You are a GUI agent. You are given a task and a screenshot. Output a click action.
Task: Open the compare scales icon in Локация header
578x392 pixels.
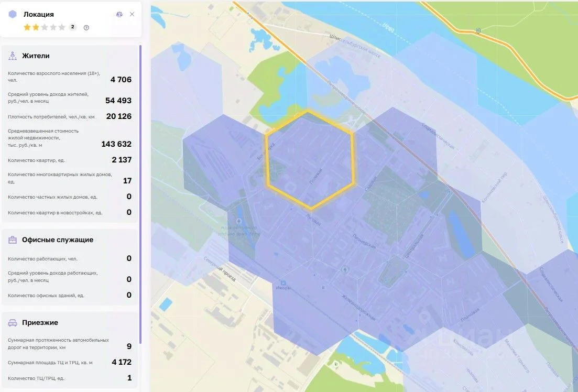119,14
